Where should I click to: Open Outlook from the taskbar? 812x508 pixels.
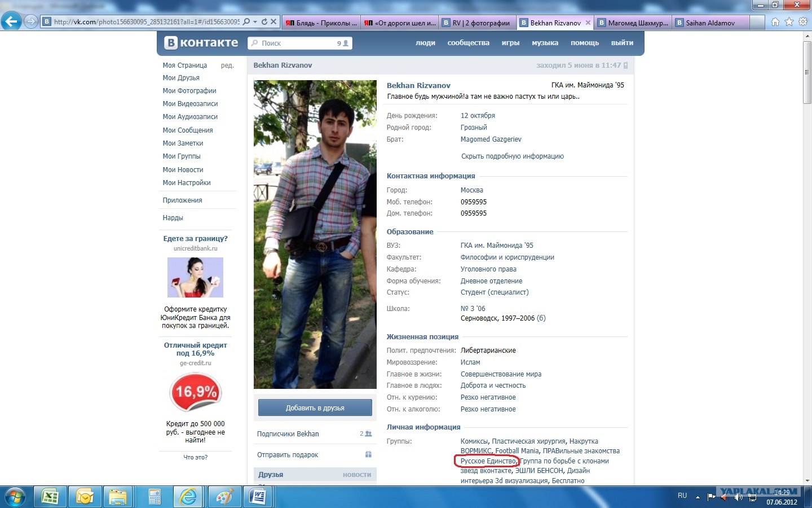(x=85, y=497)
